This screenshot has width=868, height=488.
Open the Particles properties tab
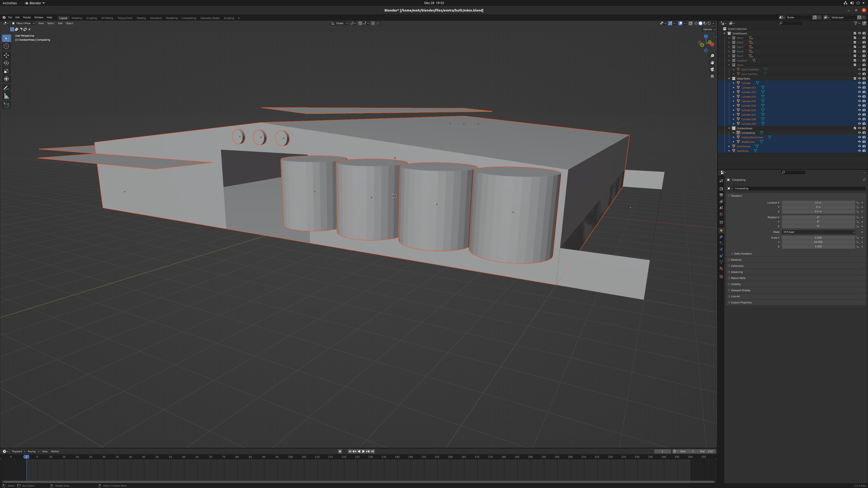coord(721,243)
